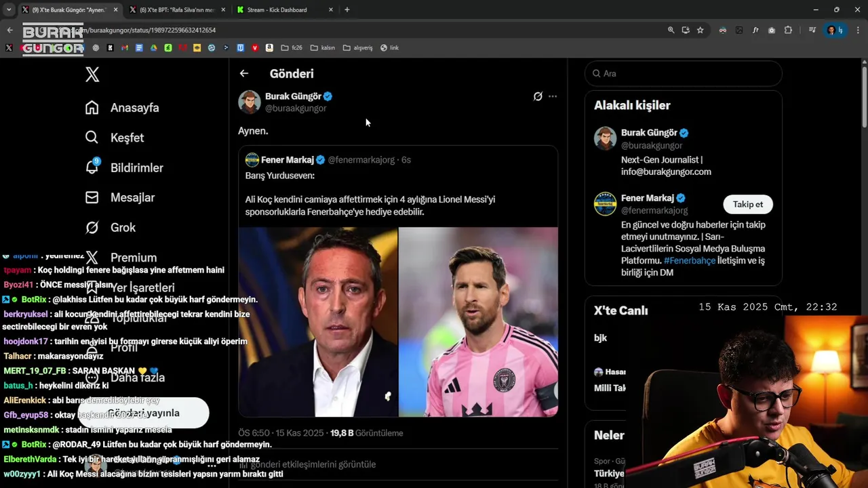This screenshot has height=488, width=868.
Task: Open Anasayfa from the sidebar
Action: coord(122,108)
